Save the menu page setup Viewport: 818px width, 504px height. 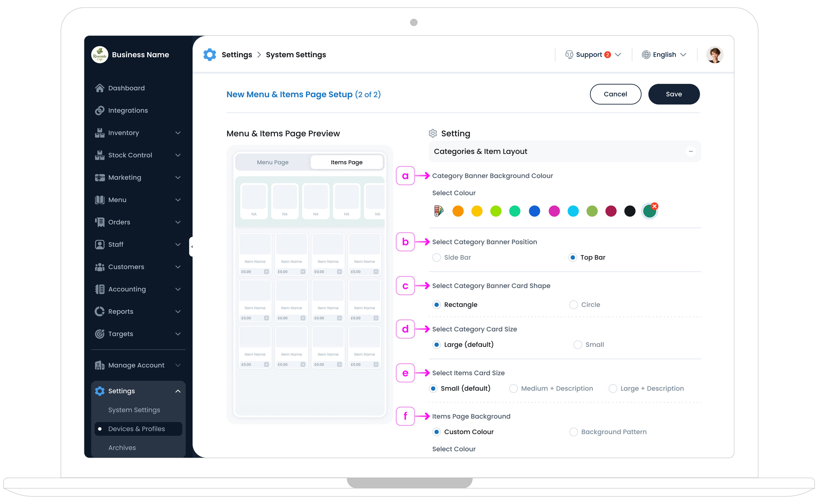pos(674,94)
